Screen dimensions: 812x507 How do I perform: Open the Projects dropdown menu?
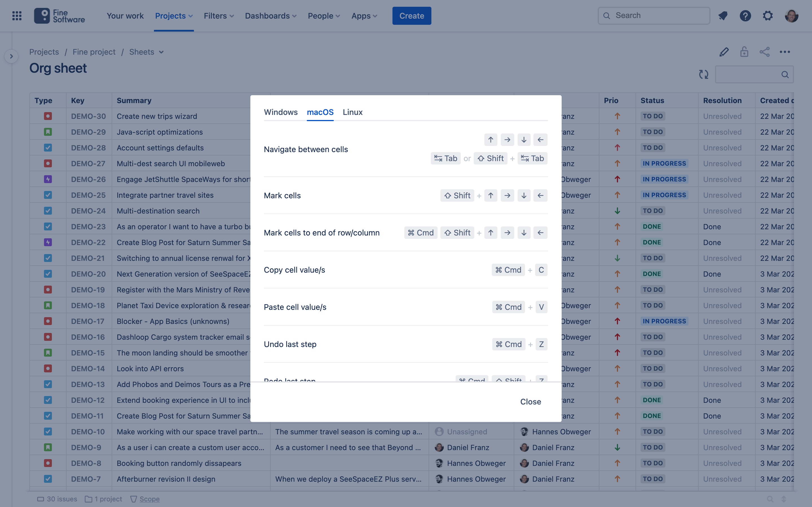click(x=173, y=16)
